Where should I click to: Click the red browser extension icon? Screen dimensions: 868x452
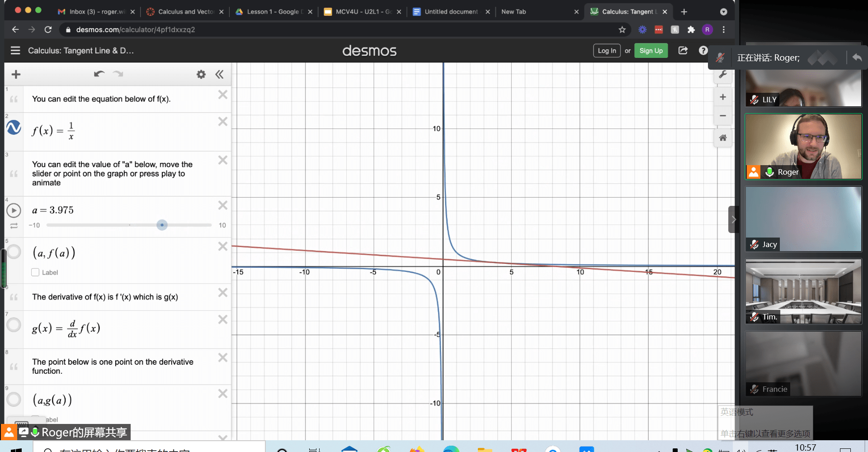(x=659, y=29)
